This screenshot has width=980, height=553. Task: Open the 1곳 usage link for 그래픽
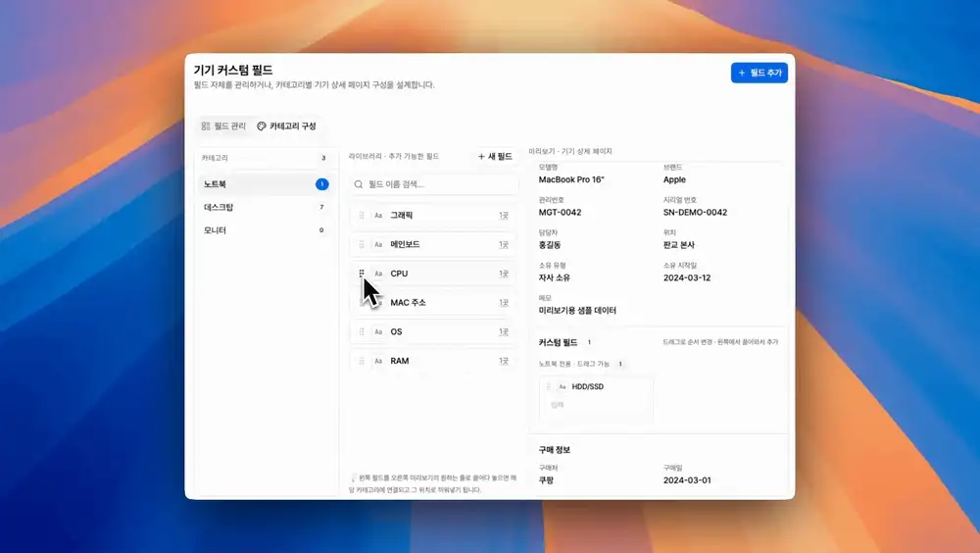[x=504, y=215]
